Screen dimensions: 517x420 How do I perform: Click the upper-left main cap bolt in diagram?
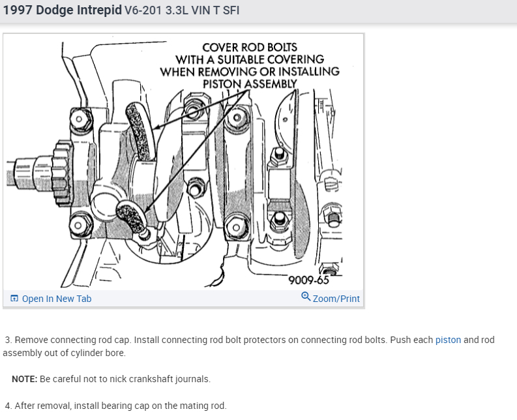pyautogui.click(x=79, y=119)
